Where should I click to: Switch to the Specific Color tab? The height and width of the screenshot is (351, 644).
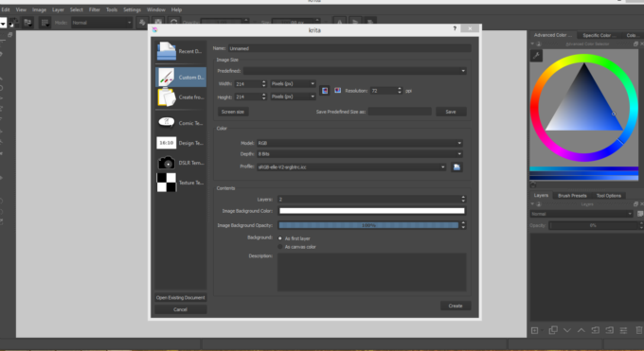coord(599,35)
